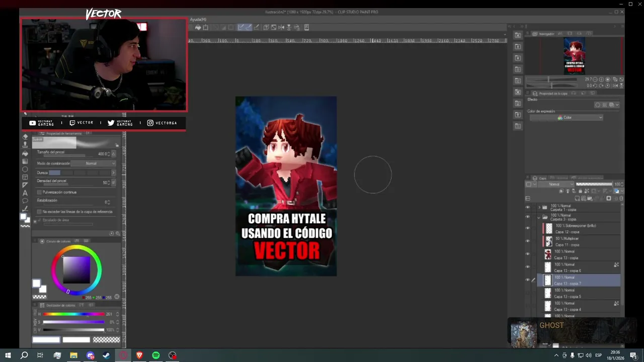
Task: Select layer Capa 13 - copia 5
Action: point(579,293)
